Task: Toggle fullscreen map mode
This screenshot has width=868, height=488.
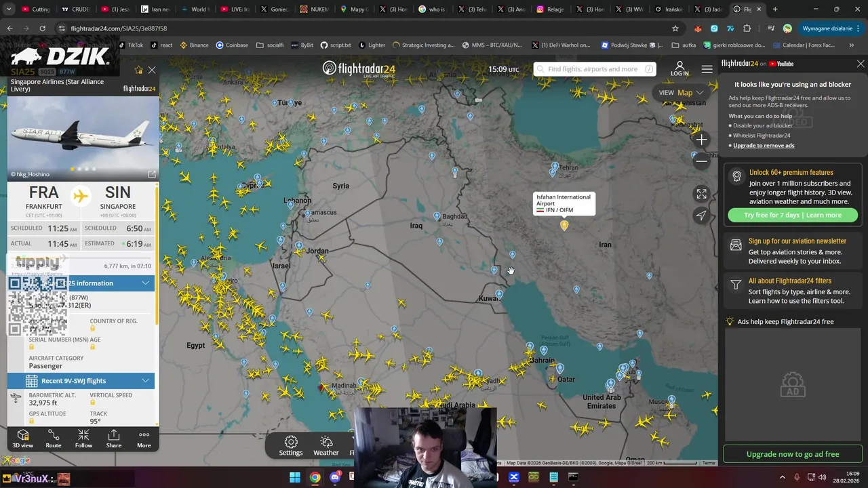Action: [701, 194]
